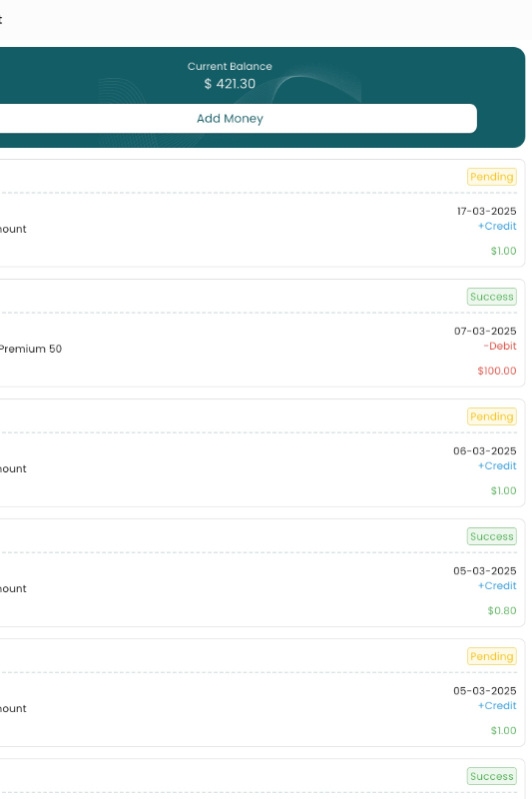Screen dimensions: 532x799
Task: Click the -Debit label
Action: (x=500, y=346)
